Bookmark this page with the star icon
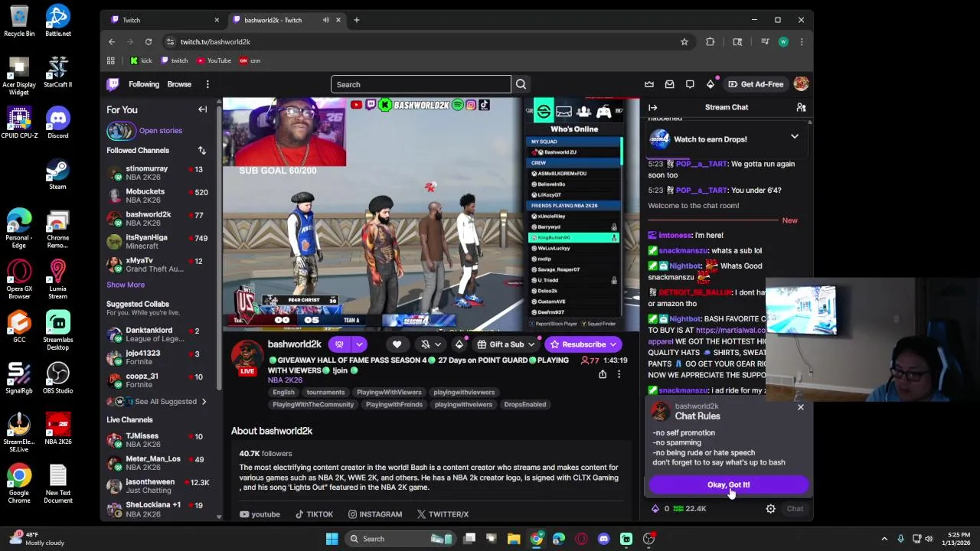The image size is (980, 551). (684, 42)
